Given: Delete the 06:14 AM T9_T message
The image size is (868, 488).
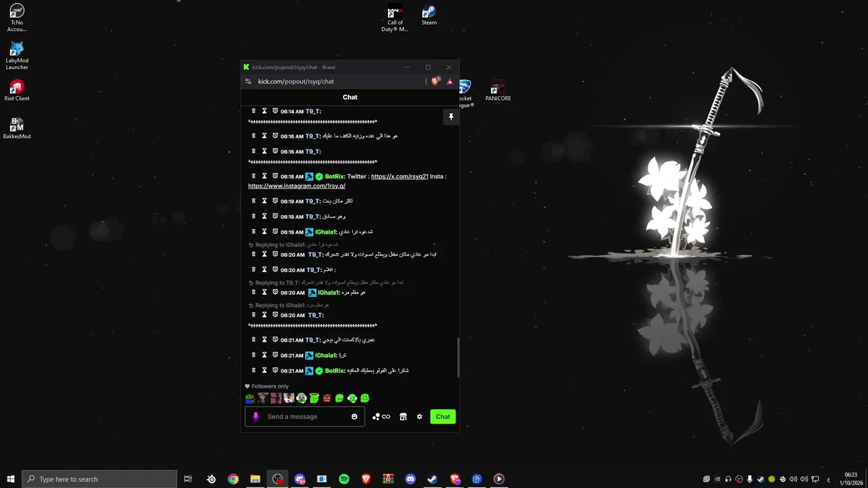Looking at the screenshot, I should 254,111.
